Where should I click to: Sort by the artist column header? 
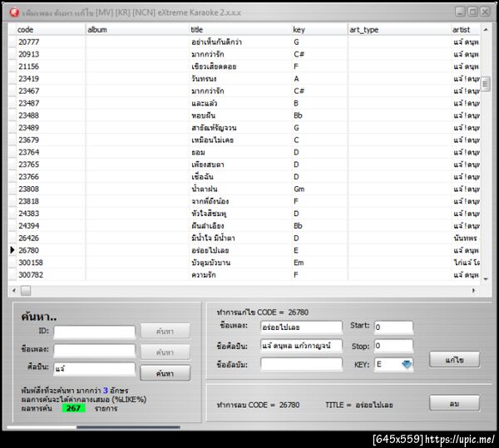[466, 30]
